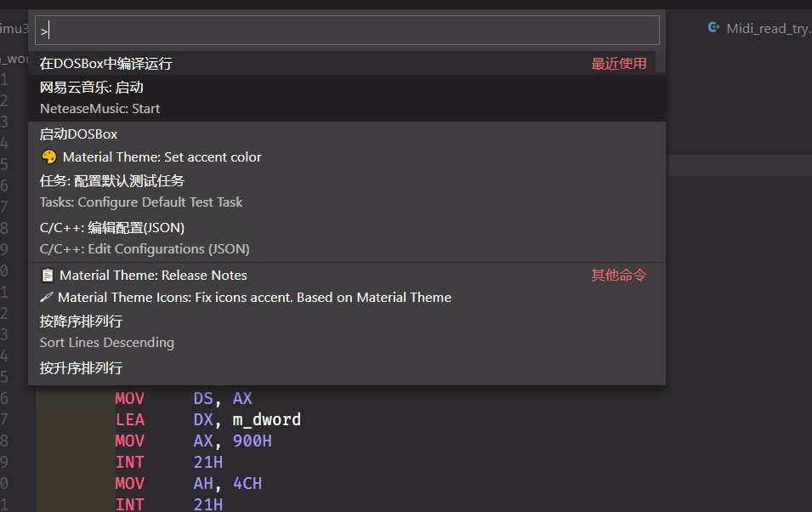This screenshot has width=812, height=512.
Task: Run the 在DOSBox中编译运行 command
Action: pos(106,64)
